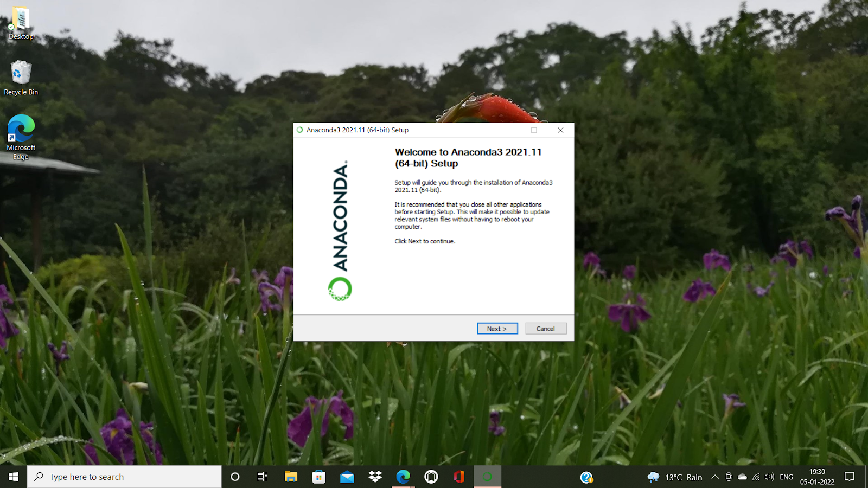
Task: Click the Type here to search box
Action: coord(125,477)
